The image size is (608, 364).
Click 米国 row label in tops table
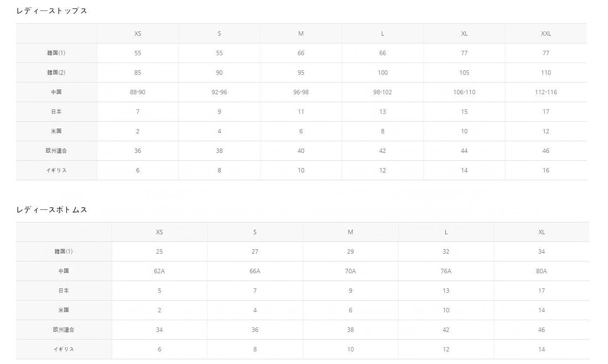56,131
